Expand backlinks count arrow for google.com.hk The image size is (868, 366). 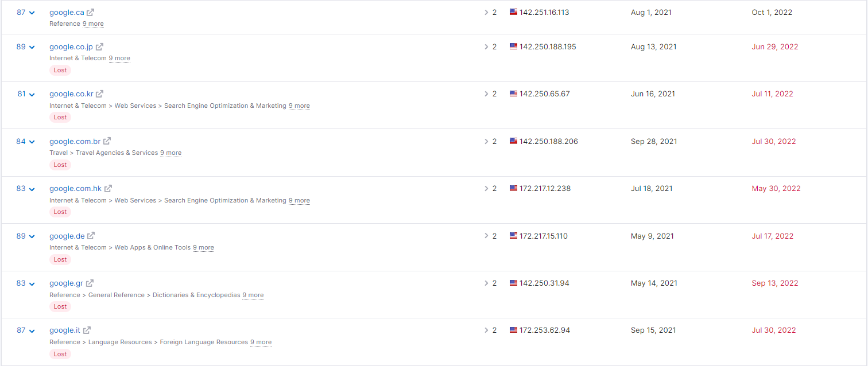(x=486, y=188)
